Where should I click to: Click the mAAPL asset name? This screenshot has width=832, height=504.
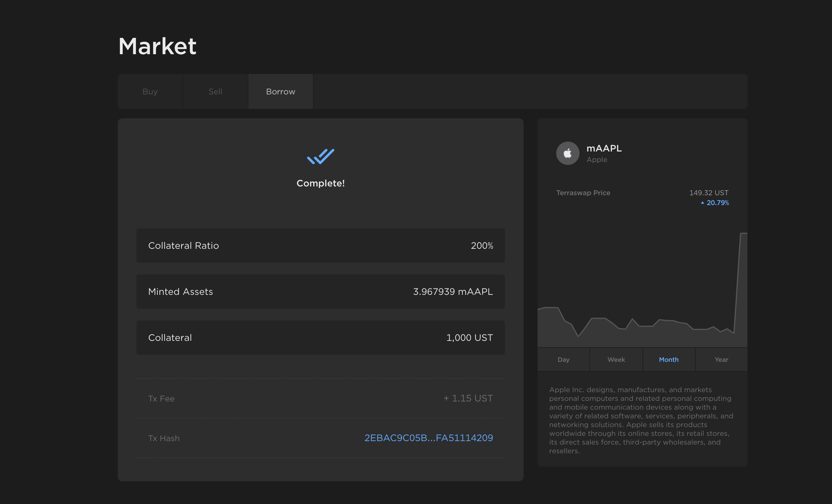click(x=604, y=149)
